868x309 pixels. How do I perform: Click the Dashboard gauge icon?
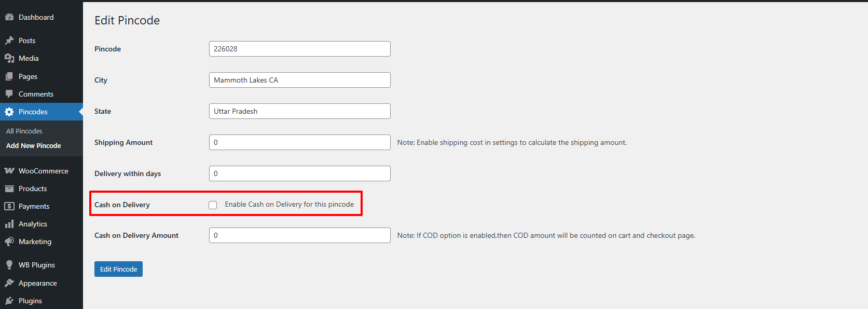pos(9,17)
